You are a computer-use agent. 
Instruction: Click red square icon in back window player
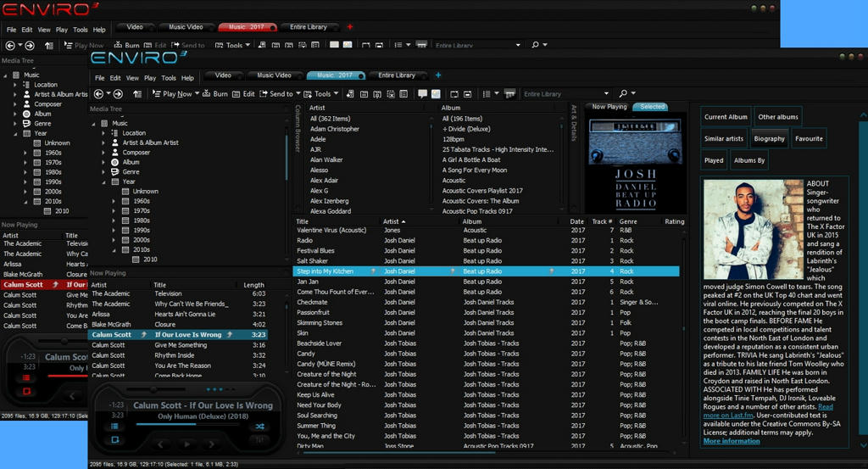coord(26,392)
